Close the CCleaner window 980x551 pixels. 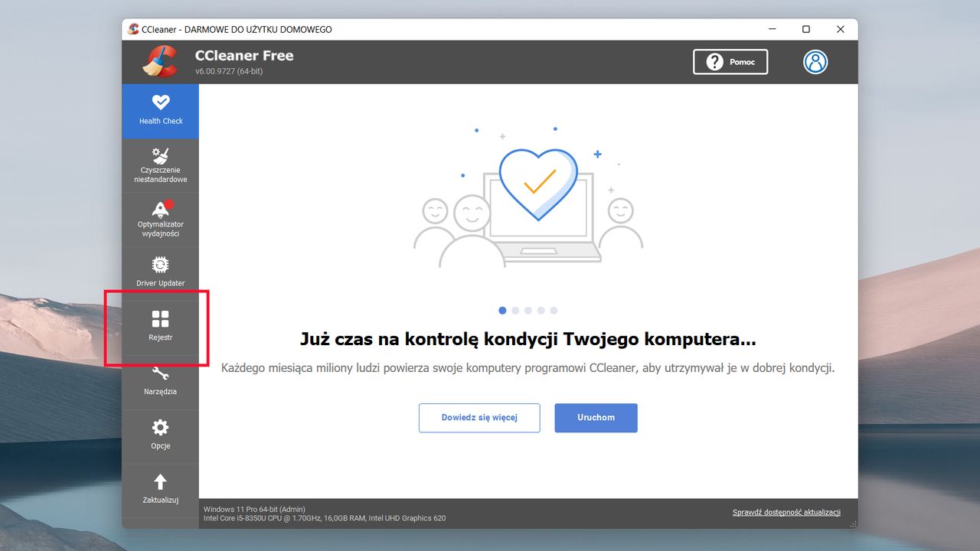pyautogui.click(x=840, y=29)
